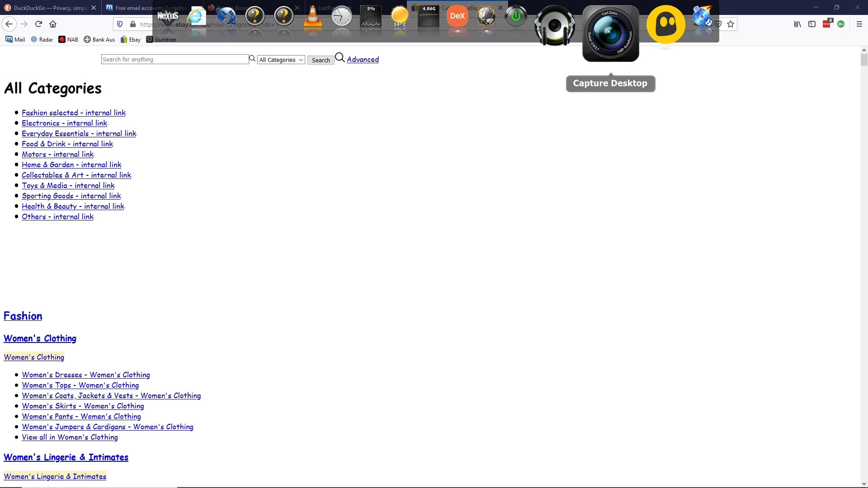This screenshot has width=868, height=488.
Task: Open Firefox hamburger menu
Action: coord(859,24)
